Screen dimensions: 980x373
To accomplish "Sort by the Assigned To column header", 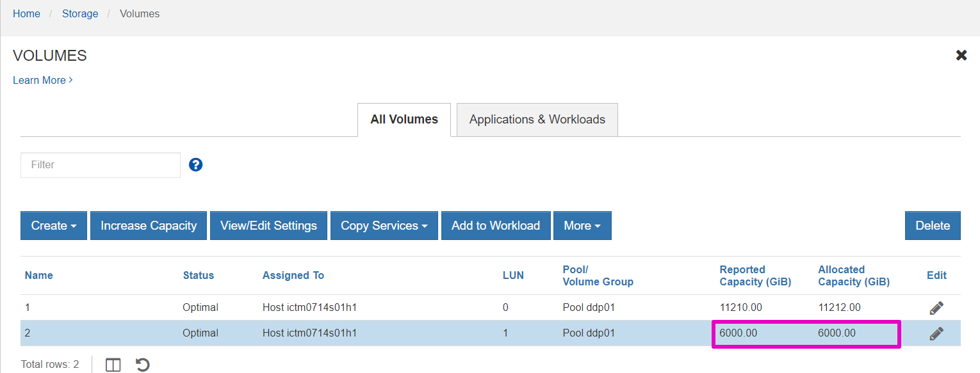I will point(293,276).
